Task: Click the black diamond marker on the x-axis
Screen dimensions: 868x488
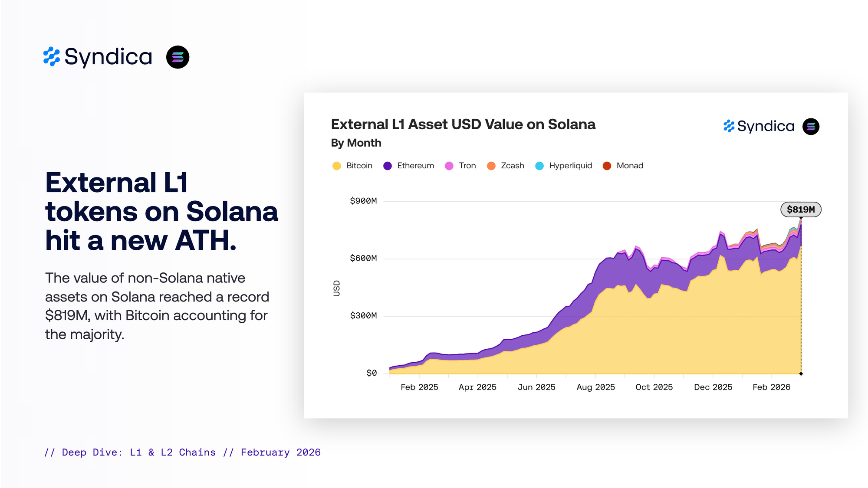Action: pos(801,373)
